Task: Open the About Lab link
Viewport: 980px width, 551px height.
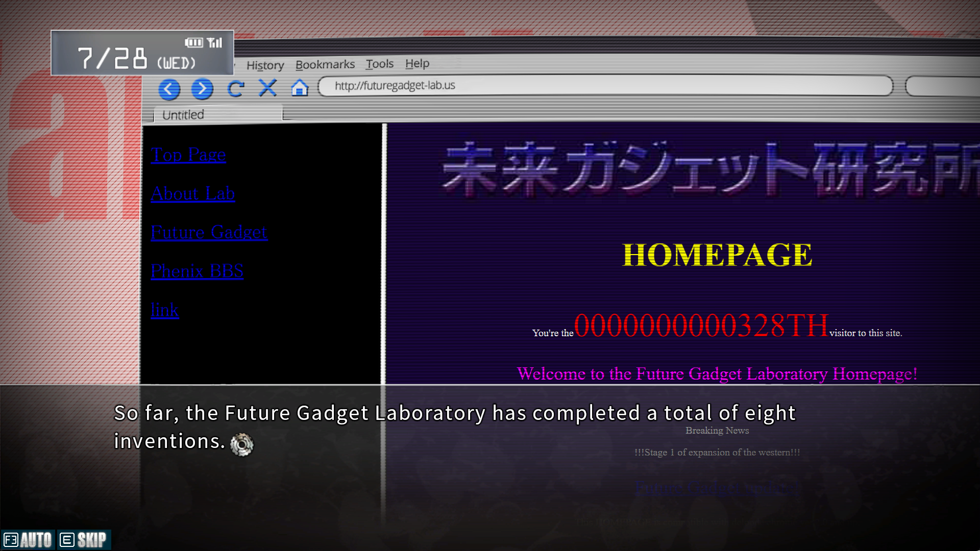Action: click(x=193, y=193)
